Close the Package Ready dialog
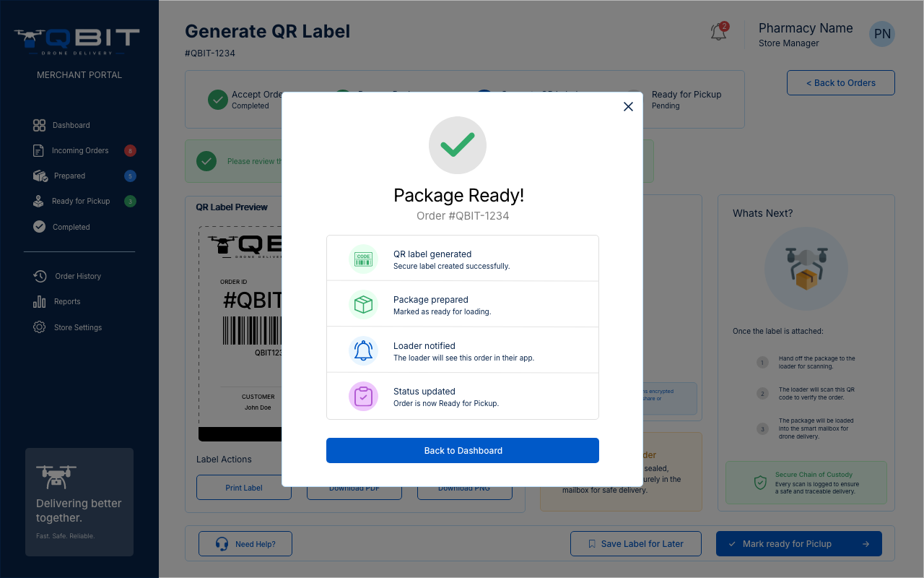This screenshot has height=578, width=924. tap(628, 106)
